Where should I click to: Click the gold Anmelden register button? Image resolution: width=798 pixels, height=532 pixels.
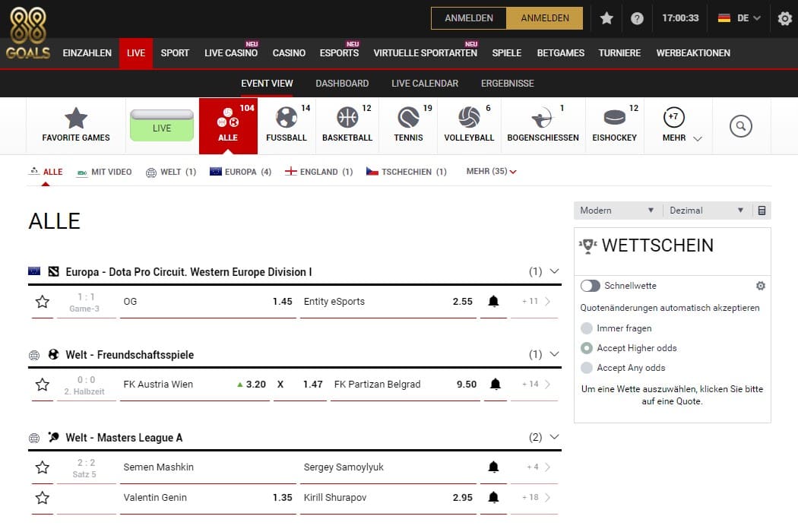545,18
